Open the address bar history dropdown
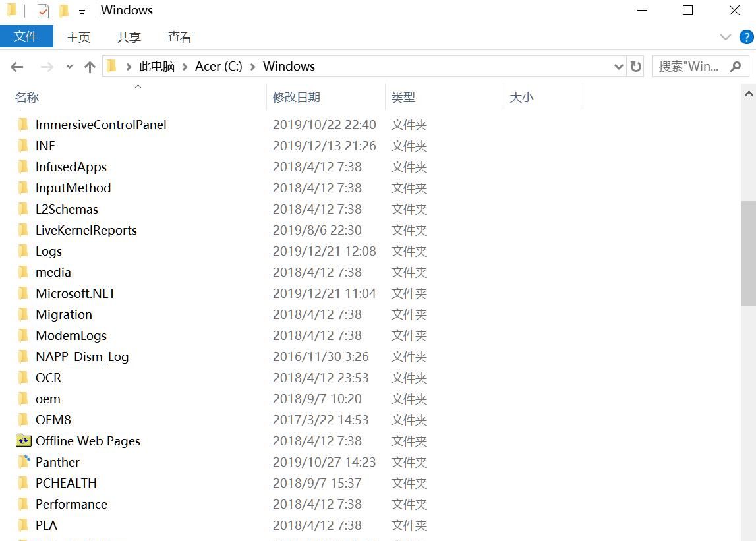Viewport: 756px width, 541px height. click(x=619, y=67)
